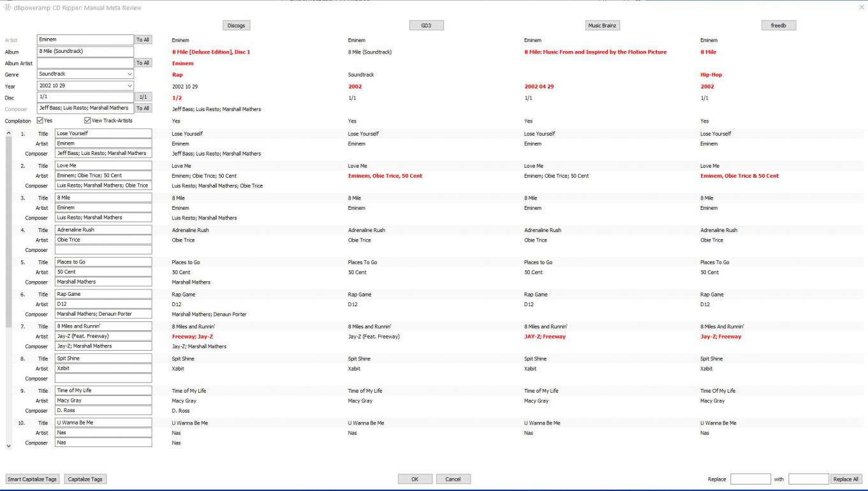Click into the Album field '8 Mile (Soundtrack)'
Screen dimensions: 868x491
pos(85,51)
